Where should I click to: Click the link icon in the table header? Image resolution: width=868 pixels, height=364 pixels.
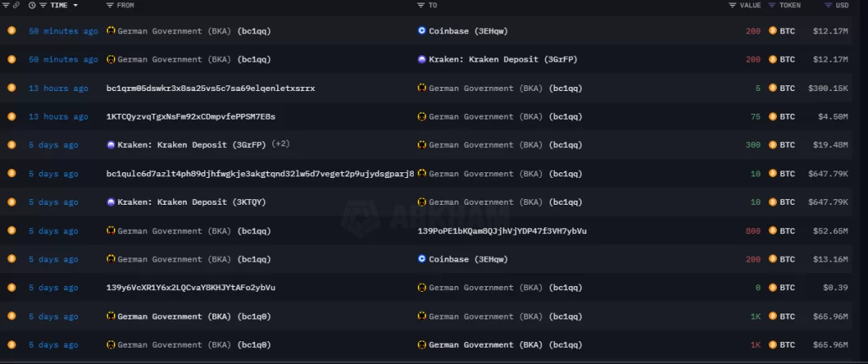coord(16,5)
